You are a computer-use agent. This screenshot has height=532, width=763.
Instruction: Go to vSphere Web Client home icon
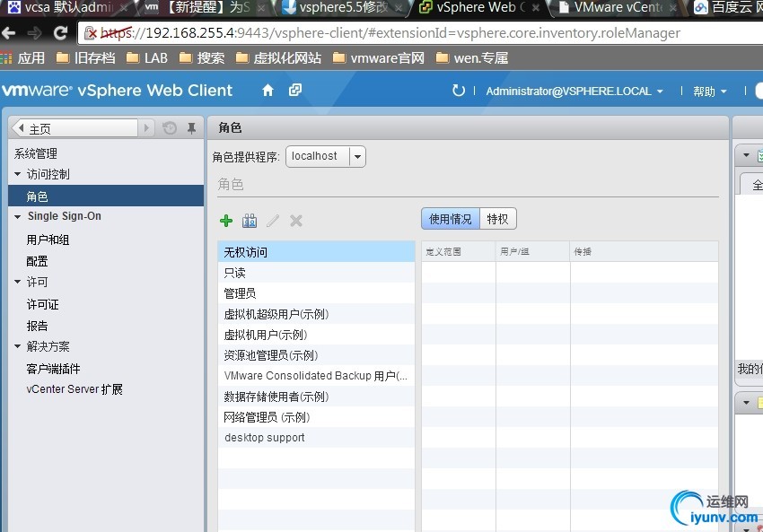tap(267, 91)
